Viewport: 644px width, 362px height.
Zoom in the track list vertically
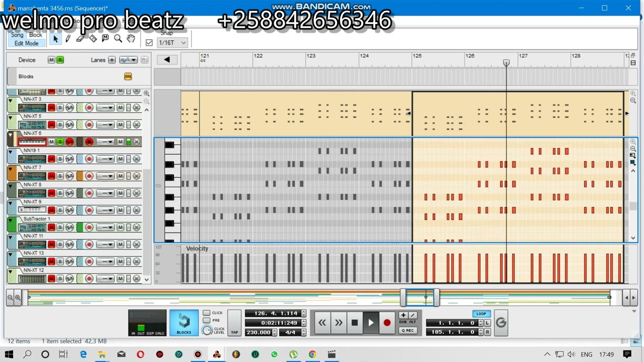click(x=146, y=94)
